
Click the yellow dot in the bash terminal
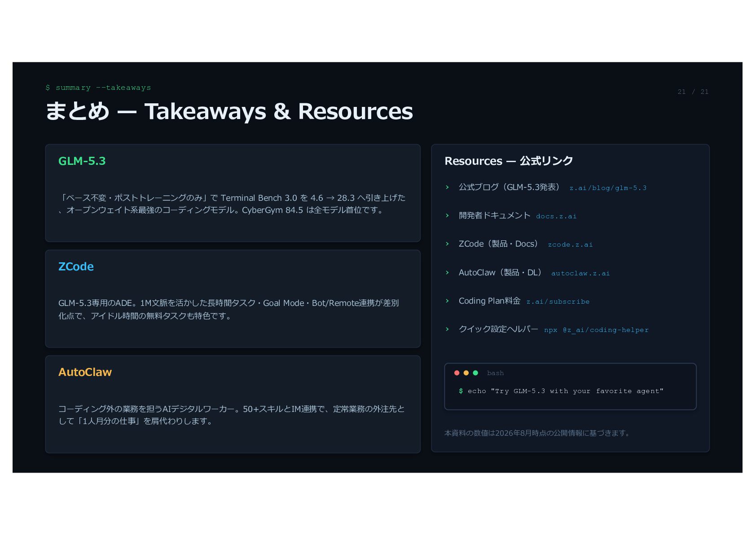tap(466, 373)
